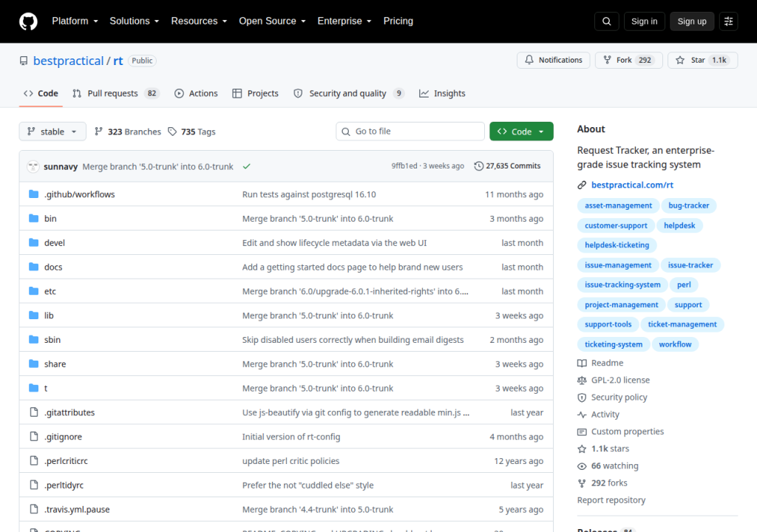Select the perl topic tag

pos(684,284)
